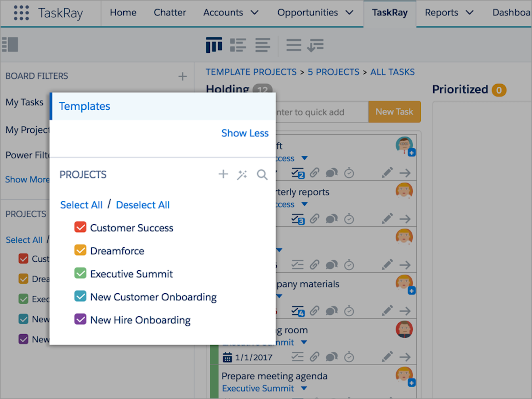Select the Templates filter row

(163, 106)
